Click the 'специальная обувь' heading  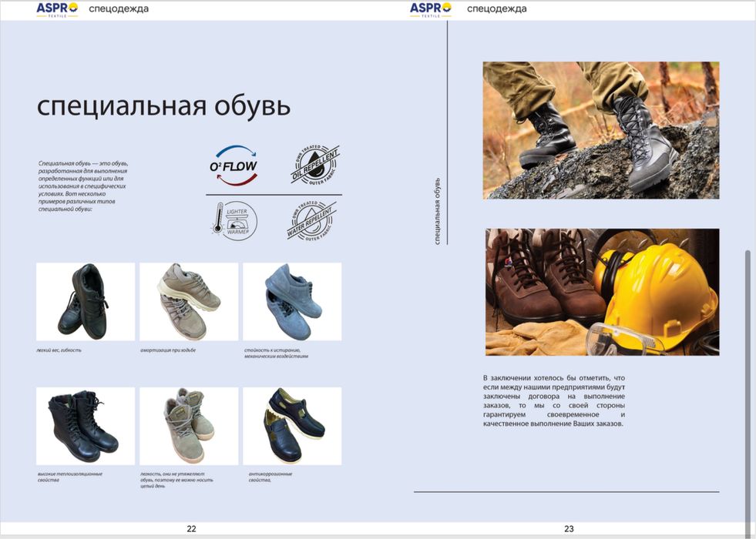point(163,105)
